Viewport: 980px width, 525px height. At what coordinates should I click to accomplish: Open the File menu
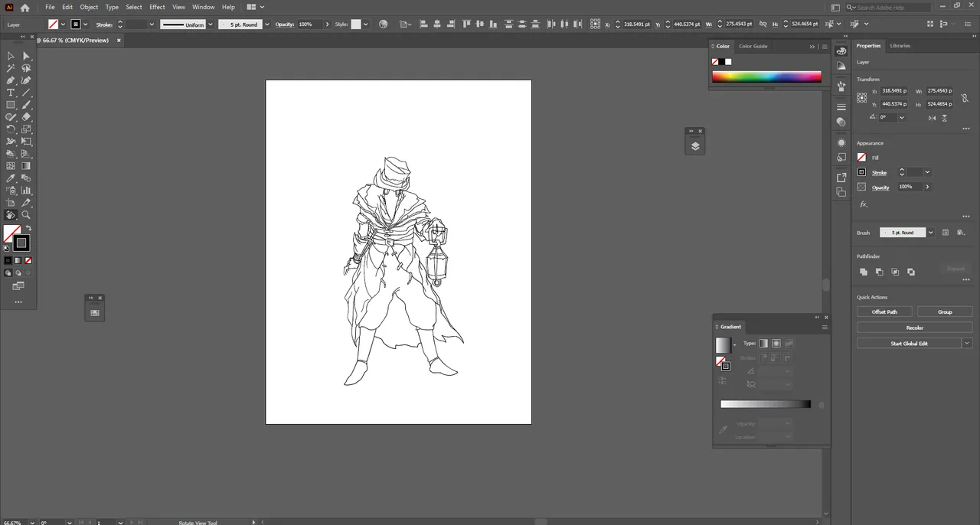(x=50, y=8)
